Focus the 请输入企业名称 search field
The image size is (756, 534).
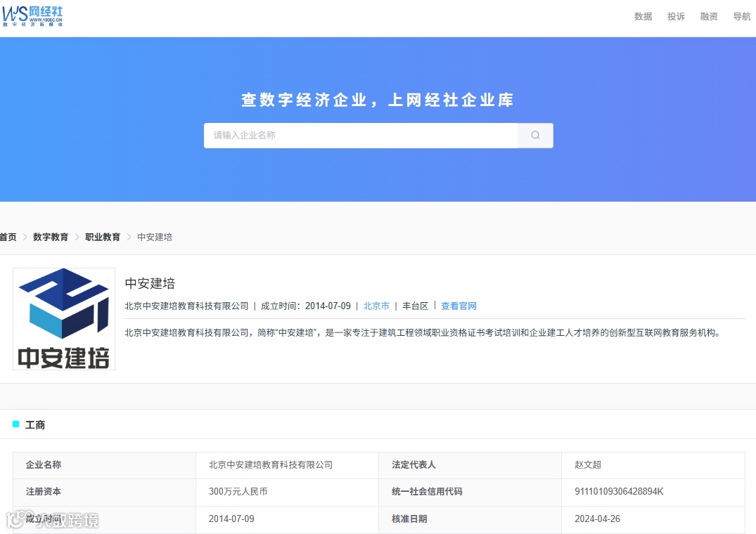point(361,136)
